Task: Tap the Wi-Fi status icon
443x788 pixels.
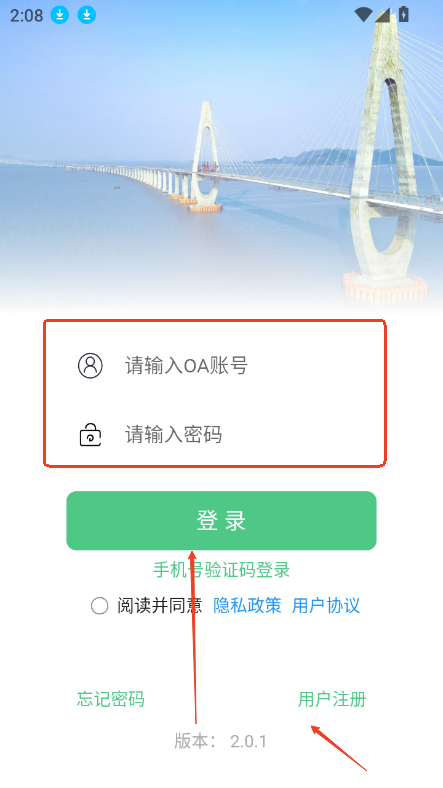Action: click(363, 15)
